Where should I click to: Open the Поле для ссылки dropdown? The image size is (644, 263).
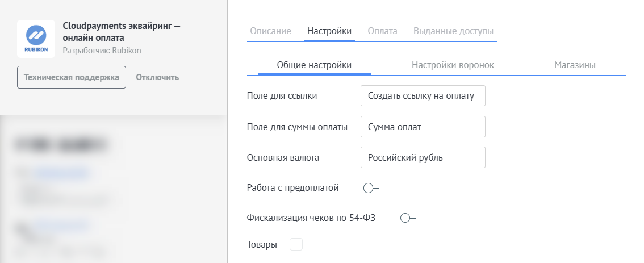(423, 96)
